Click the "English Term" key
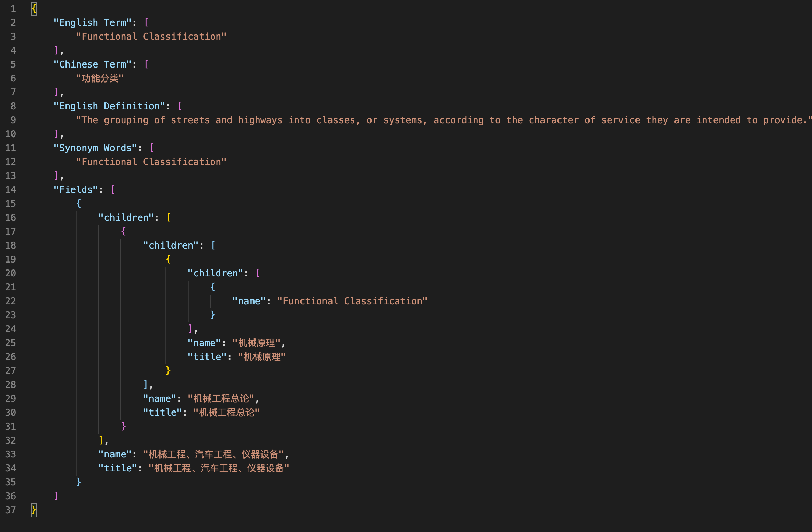Viewport: 812px width, 532px height. [92, 23]
